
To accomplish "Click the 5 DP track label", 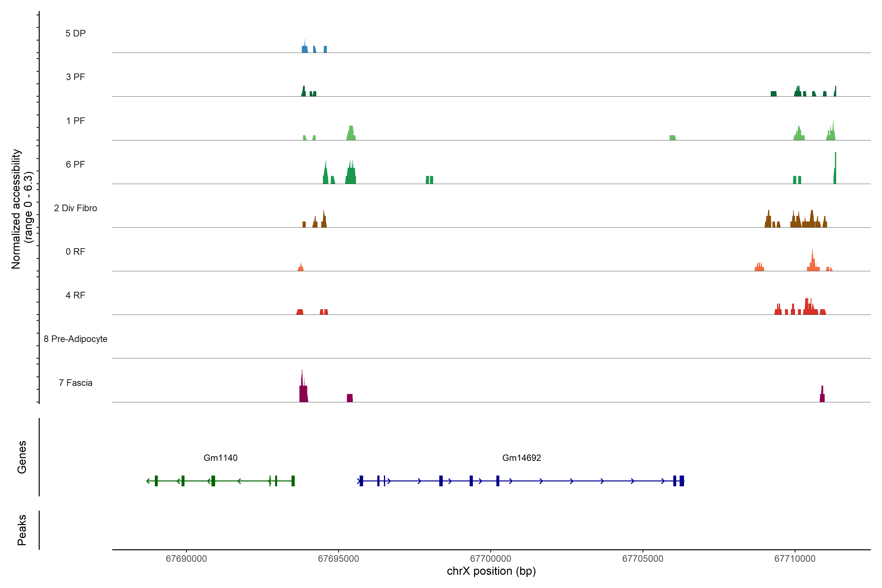I will (75, 33).
